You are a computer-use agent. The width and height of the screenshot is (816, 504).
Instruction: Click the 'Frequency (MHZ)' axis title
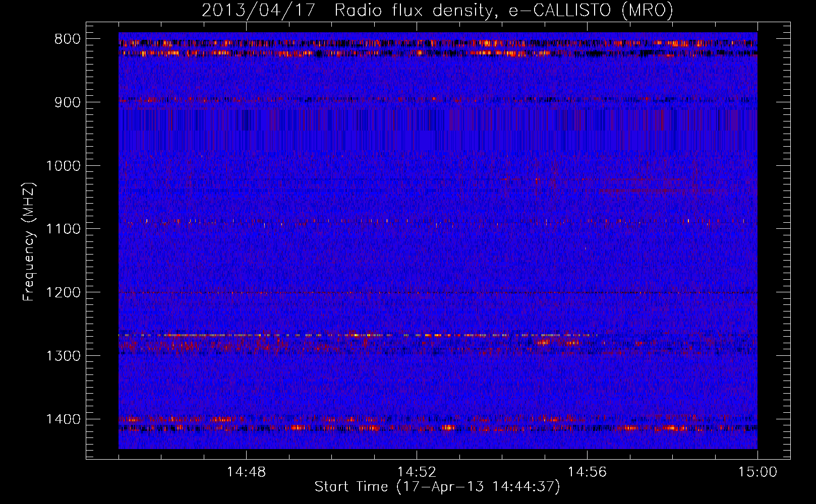coord(29,242)
